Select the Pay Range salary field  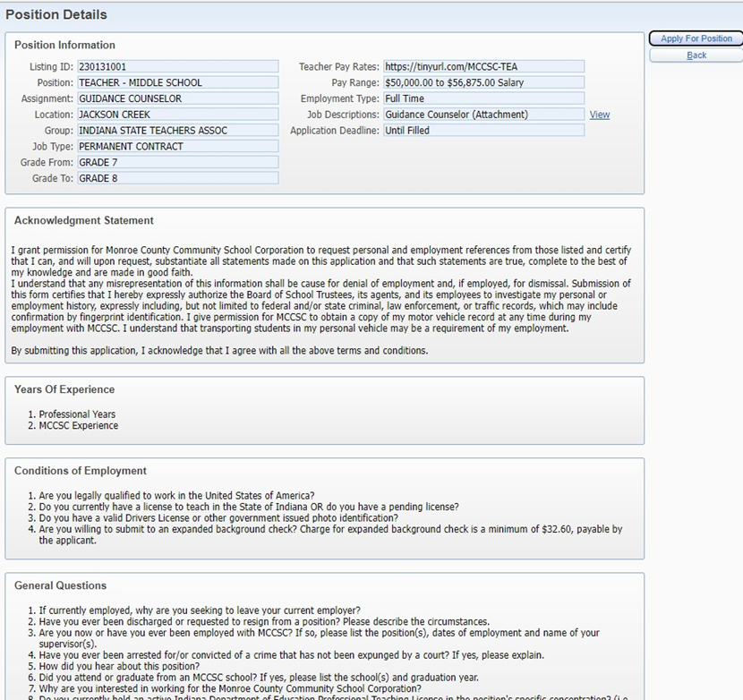[x=483, y=83]
